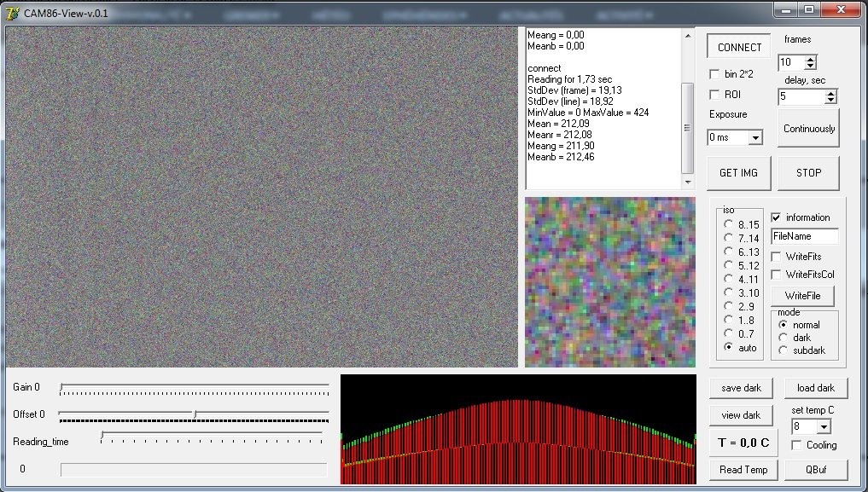The image size is (868, 492).
Task: Click the Continuously button
Action: pyautogui.click(x=808, y=128)
